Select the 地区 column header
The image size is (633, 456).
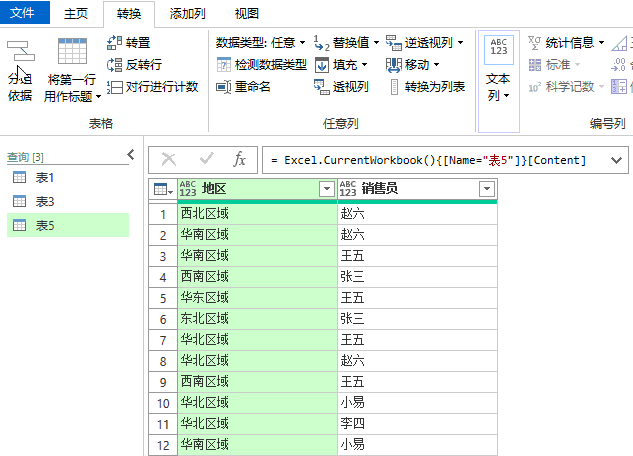(257, 188)
